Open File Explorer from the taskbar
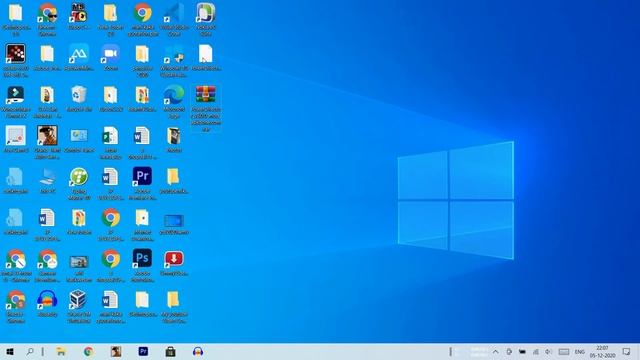The height and width of the screenshot is (360, 640). tap(61, 351)
